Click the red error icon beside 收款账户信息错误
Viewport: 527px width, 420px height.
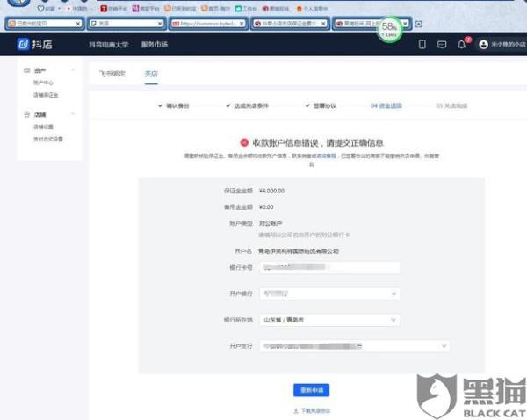(243, 141)
